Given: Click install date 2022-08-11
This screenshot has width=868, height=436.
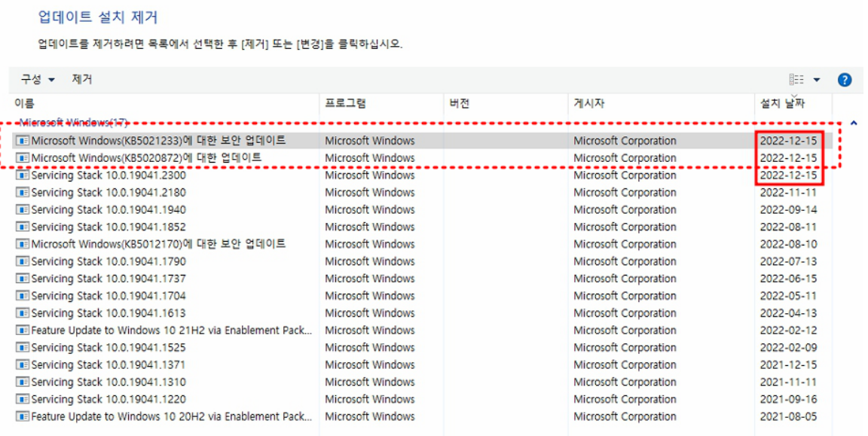Looking at the screenshot, I should click(788, 227).
